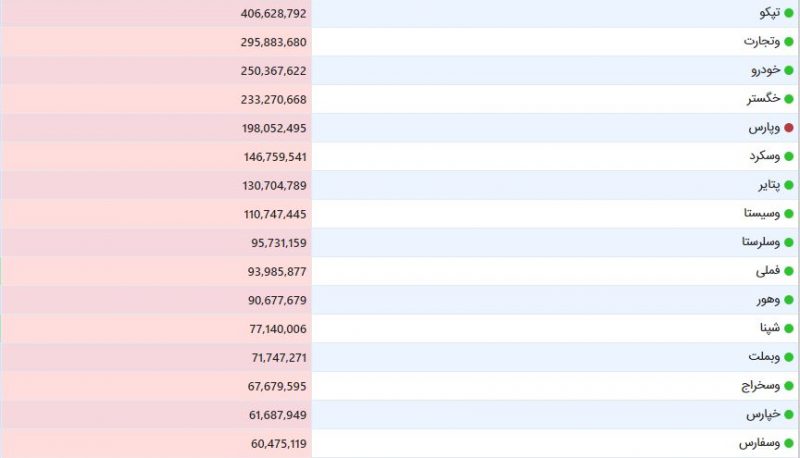The width and height of the screenshot is (800, 458).
Task: Open the وسیستا stock symbol
Action: coord(762,213)
